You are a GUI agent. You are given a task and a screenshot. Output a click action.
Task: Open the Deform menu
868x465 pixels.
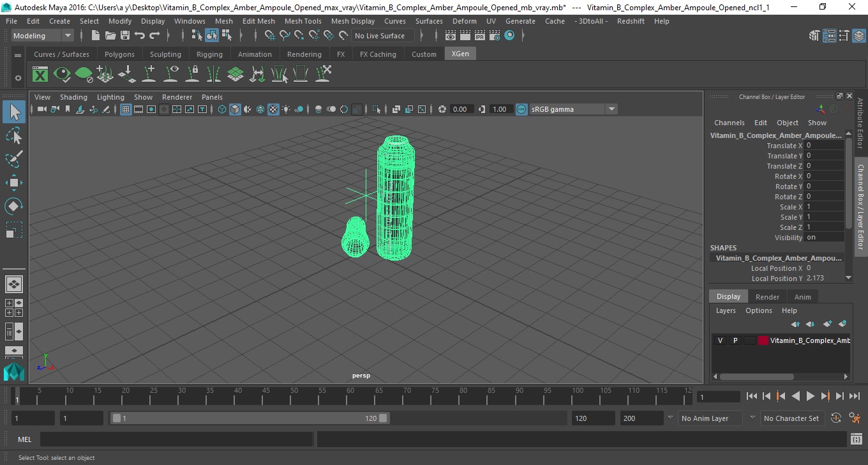(x=464, y=21)
